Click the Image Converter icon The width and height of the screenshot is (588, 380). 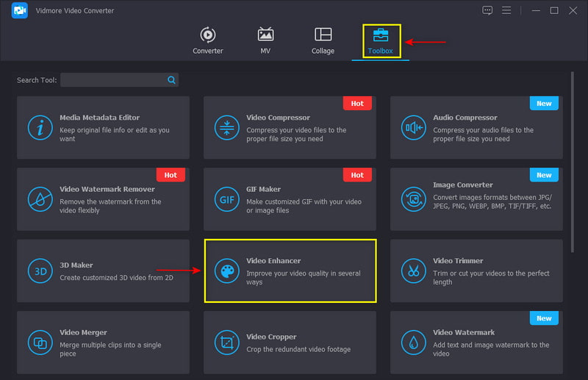414,199
